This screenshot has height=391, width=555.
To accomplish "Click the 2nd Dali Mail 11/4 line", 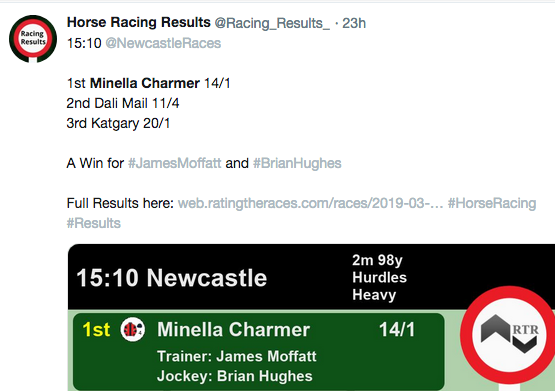I will [x=123, y=103].
